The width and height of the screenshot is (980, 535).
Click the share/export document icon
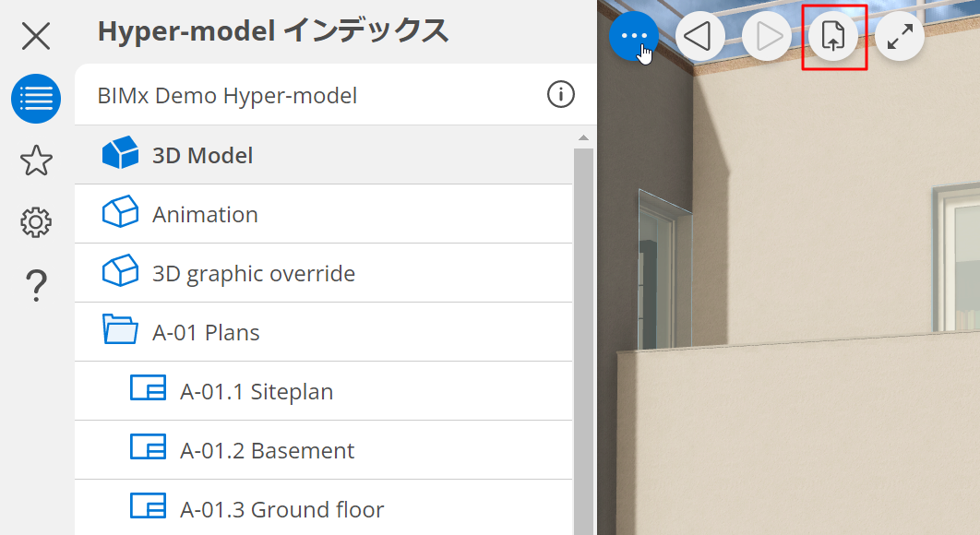click(833, 37)
